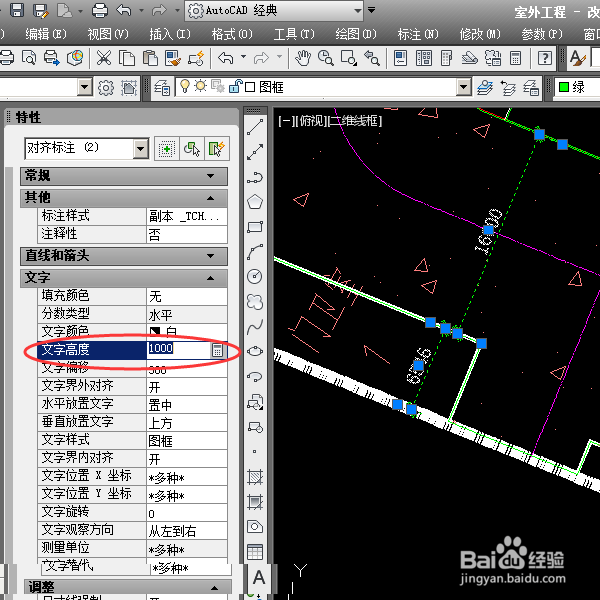Click the Zoom Previous icon
600x600 pixels.
372,58
